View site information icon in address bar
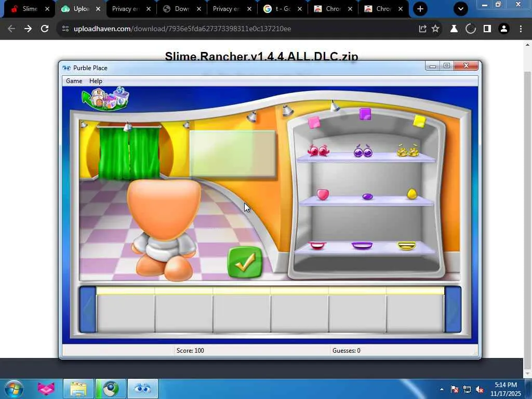Image resolution: width=532 pixels, height=399 pixels. click(65, 29)
